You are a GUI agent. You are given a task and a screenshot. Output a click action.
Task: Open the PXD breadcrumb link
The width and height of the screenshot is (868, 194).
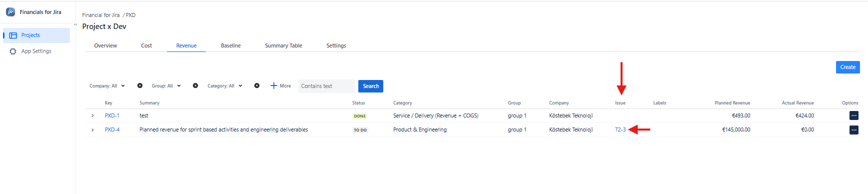[x=130, y=15]
